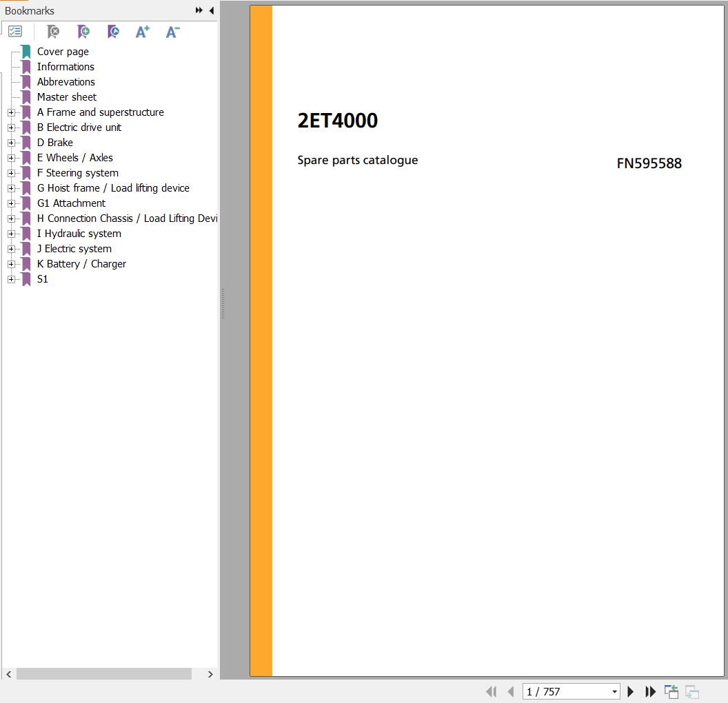
Task: Expand the I Hydraulic system node
Action: click(11, 234)
